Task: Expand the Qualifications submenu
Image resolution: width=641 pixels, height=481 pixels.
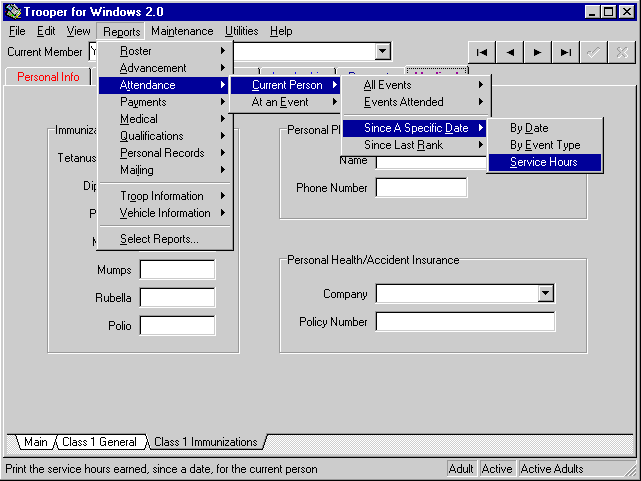Action: tap(166, 136)
